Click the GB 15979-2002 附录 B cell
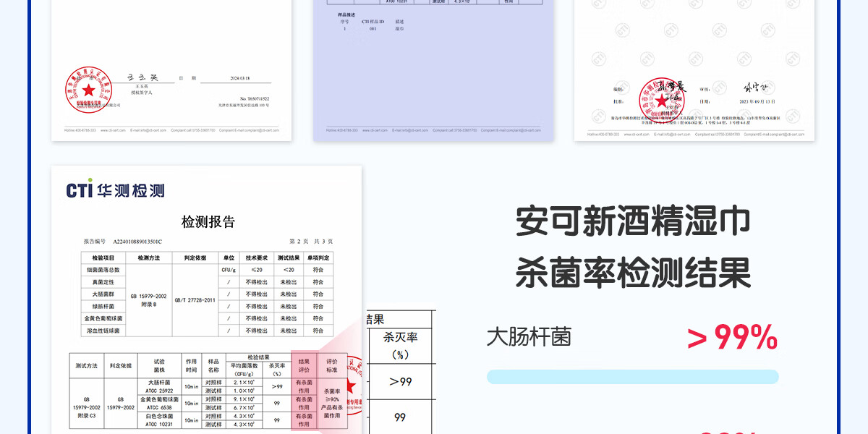Screen dimensions: 868x434 pos(148,300)
